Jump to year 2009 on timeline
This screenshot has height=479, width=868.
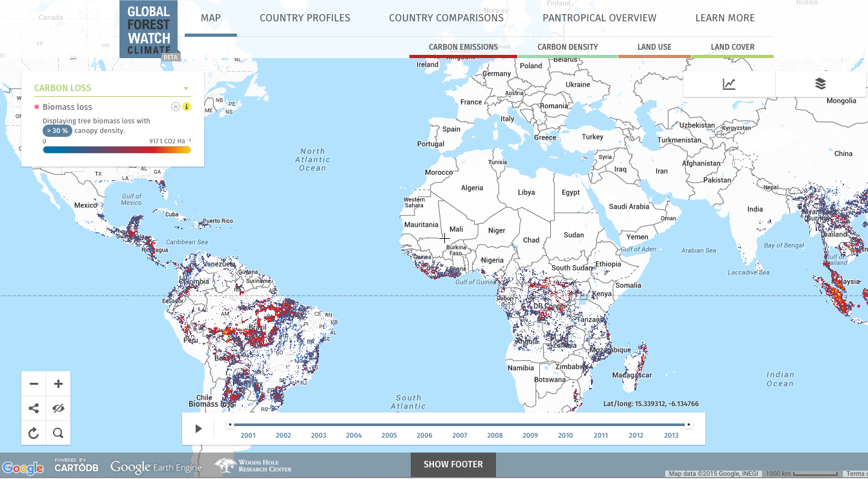[x=530, y=435]
